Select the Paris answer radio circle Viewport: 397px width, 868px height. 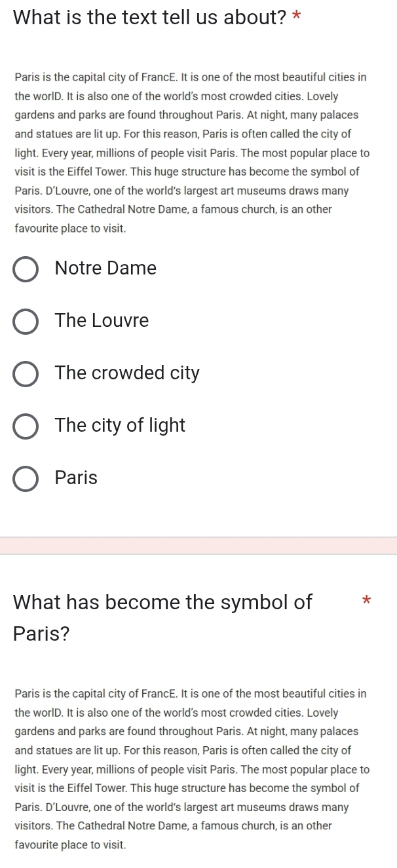pos(26,478)
